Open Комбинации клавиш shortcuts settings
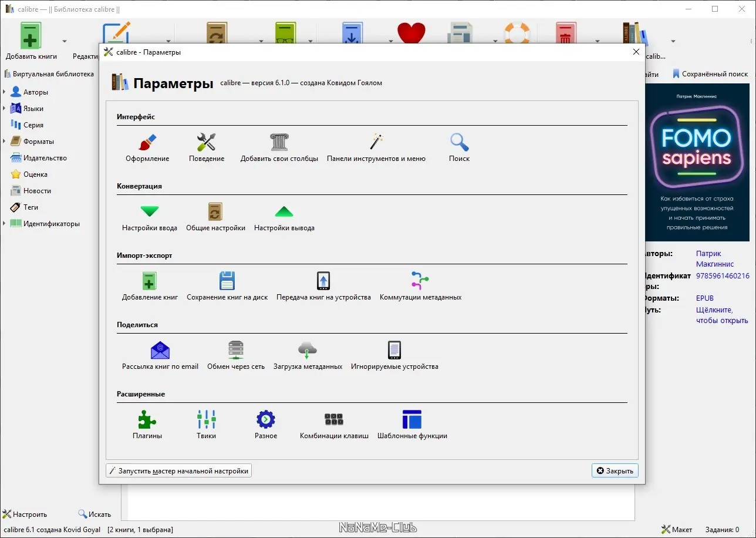This screenshot has width=756, height=538. tap(334, 425)
